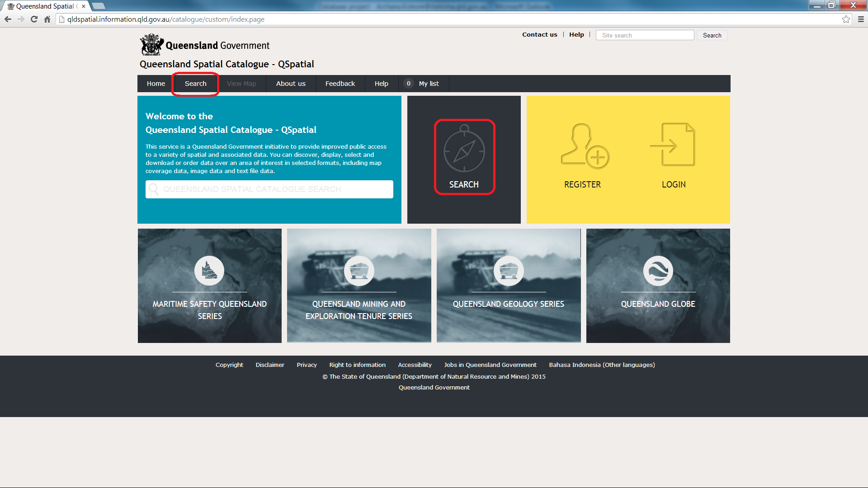Open Queensland Mining and Exploration Tenure icon
The width and height of the screenshot is (868, 488).
tap(359, 271)
